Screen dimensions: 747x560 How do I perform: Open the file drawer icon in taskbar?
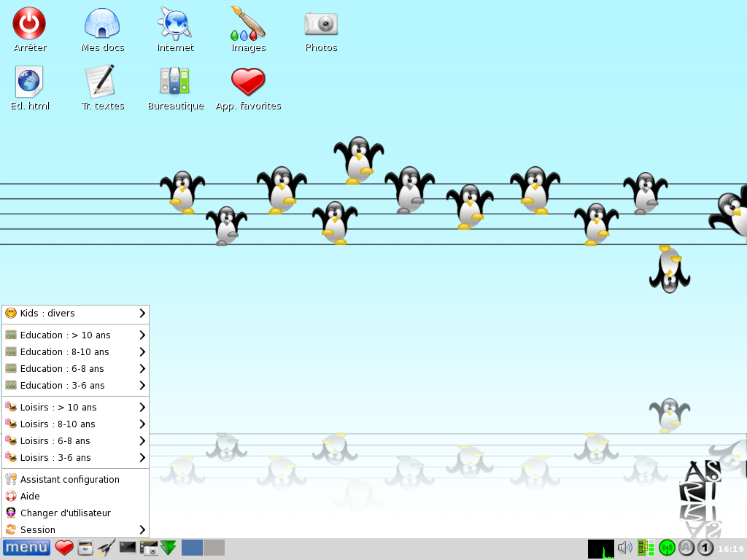tap(85, 548)
